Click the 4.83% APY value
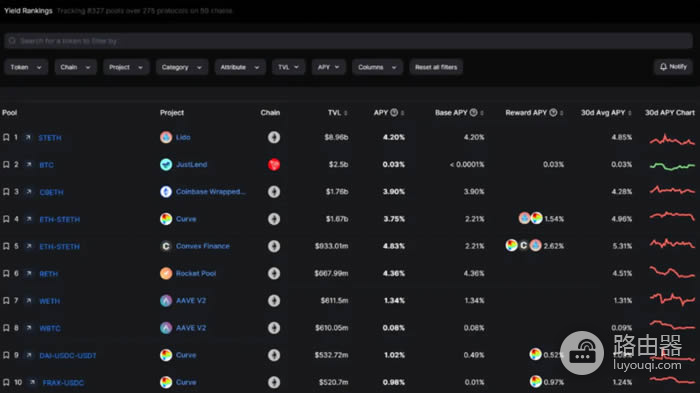 tap(394, 246)
